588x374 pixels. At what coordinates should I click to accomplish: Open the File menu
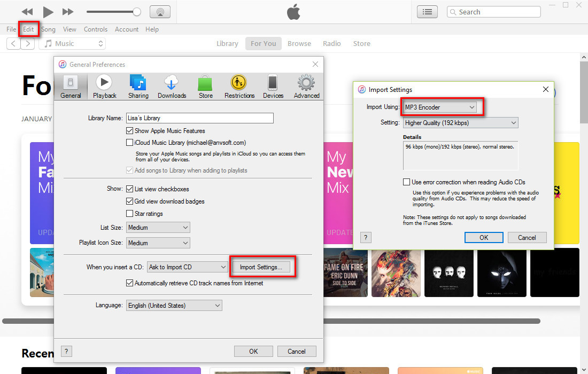11,29
